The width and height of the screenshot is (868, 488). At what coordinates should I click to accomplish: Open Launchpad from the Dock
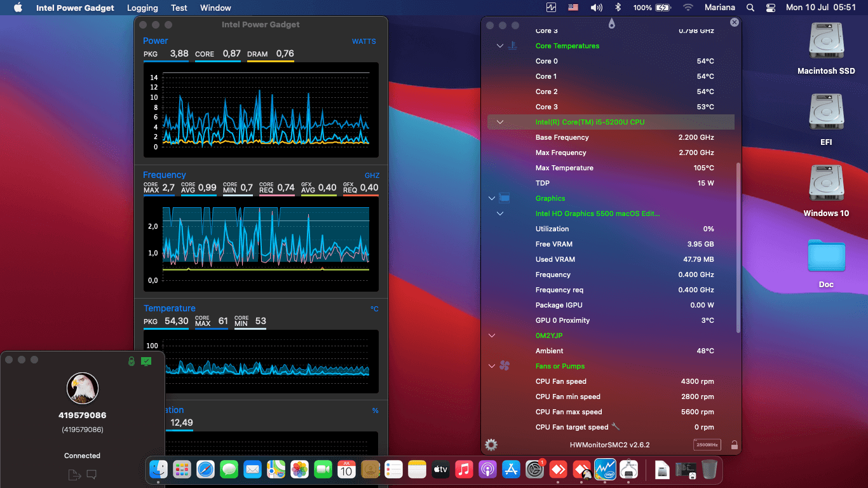pyautogui.click(x=182, y=470)
